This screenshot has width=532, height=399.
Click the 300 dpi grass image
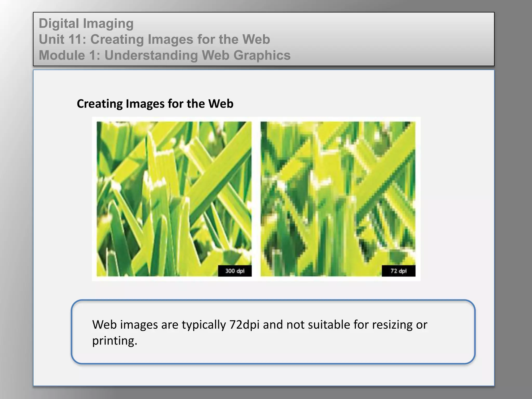174,199
